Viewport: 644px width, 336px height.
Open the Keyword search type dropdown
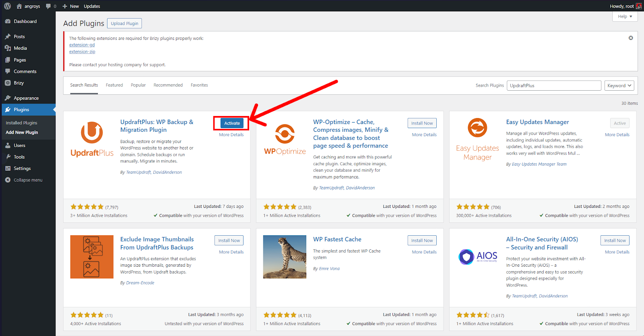pos(619,85)
